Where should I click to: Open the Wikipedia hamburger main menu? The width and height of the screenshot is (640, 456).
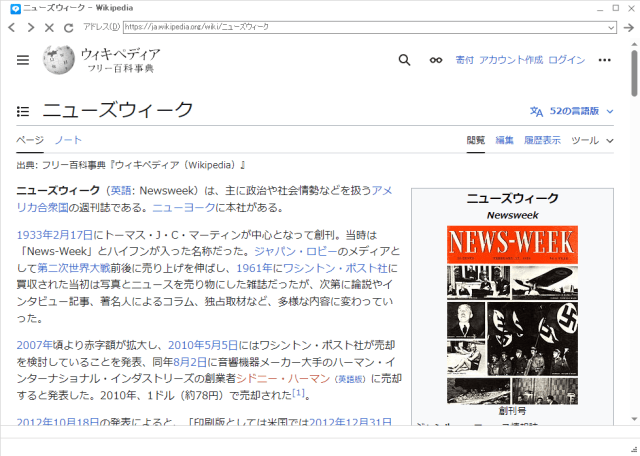(x=23, y=60)
